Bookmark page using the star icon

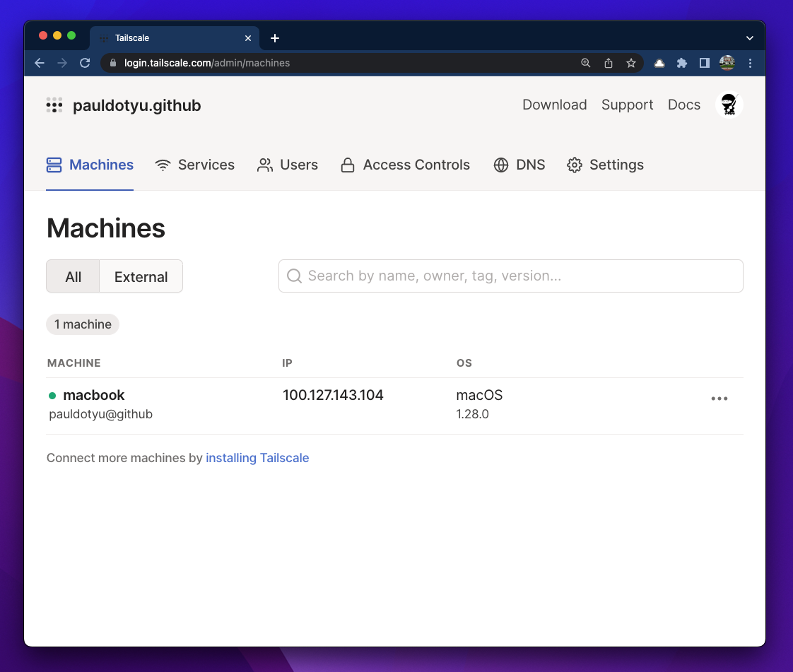[x=631, y=63]
